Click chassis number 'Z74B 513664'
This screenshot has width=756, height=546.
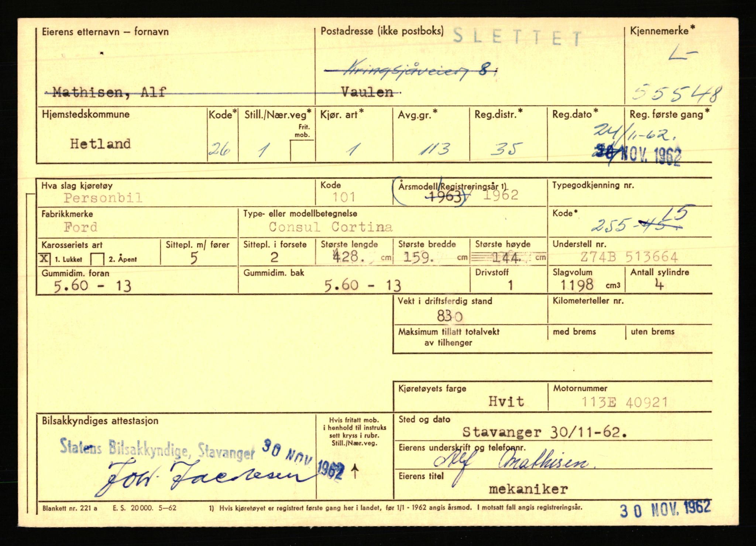(x=629, y=257)
